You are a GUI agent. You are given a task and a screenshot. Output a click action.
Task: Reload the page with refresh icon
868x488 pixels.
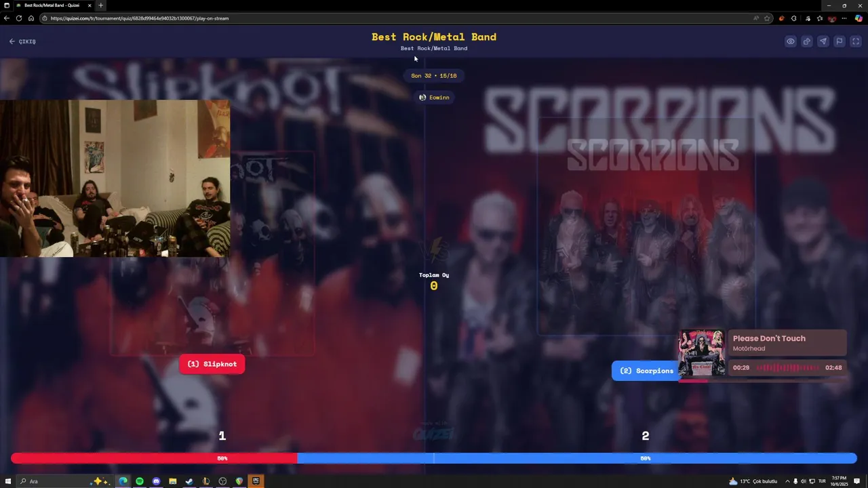(19, 18)
